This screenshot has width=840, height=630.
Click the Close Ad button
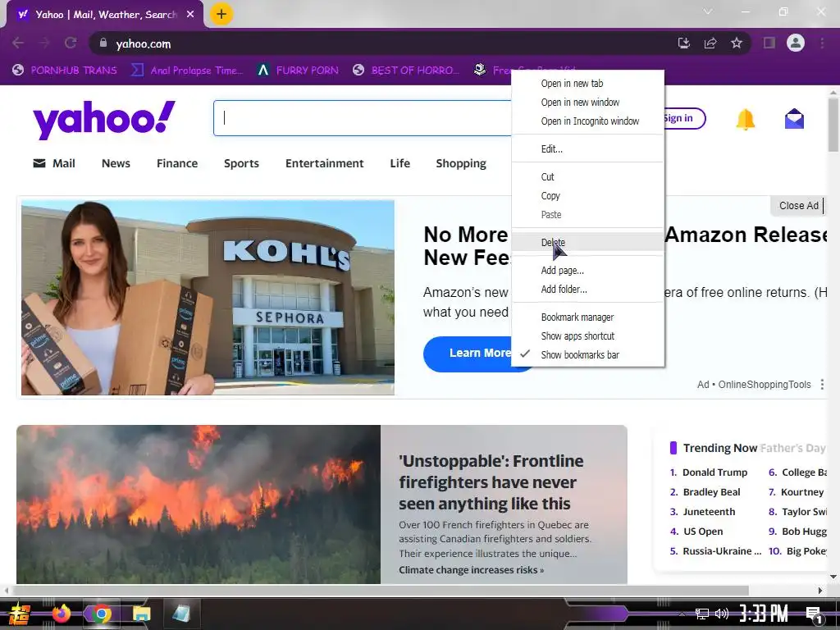coord(798,206)
